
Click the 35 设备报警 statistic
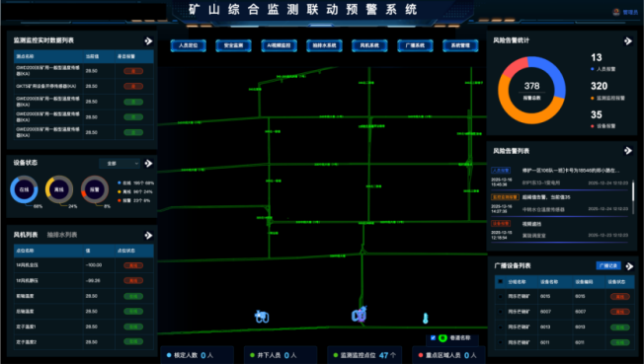click(x=603, y=119)
